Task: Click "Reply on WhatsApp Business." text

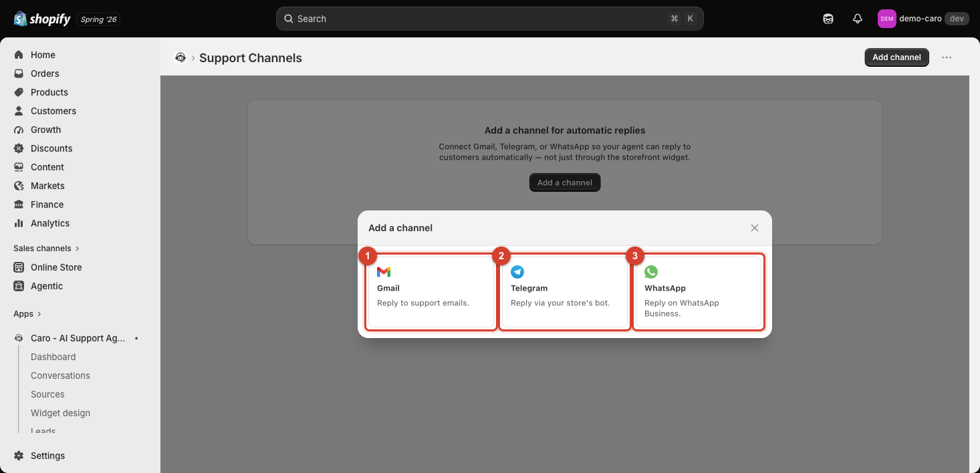Action: click(x=682, y=308)
